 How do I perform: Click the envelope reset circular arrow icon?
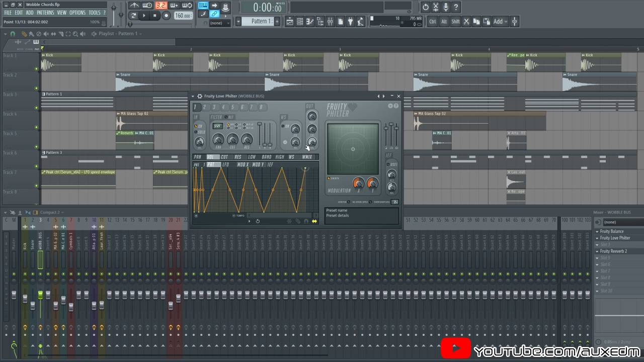tap(258, 221)
